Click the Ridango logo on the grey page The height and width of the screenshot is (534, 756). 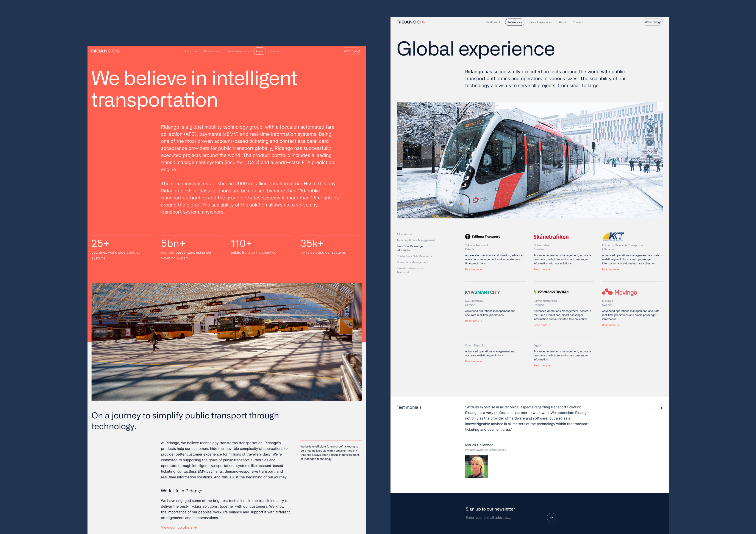click(410, 22)
